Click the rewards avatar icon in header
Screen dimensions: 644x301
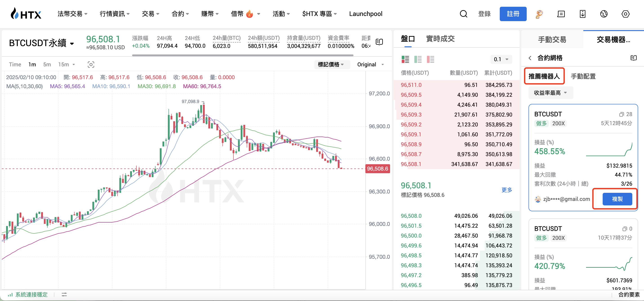point(539,14)
